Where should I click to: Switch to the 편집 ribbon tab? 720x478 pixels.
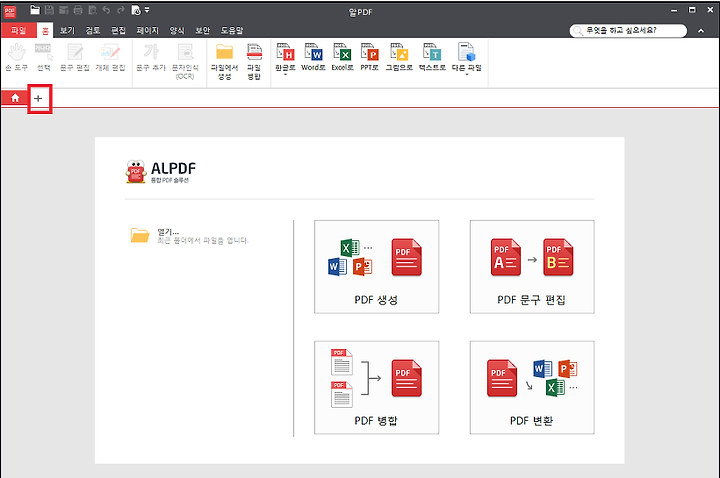click(118, 30)
